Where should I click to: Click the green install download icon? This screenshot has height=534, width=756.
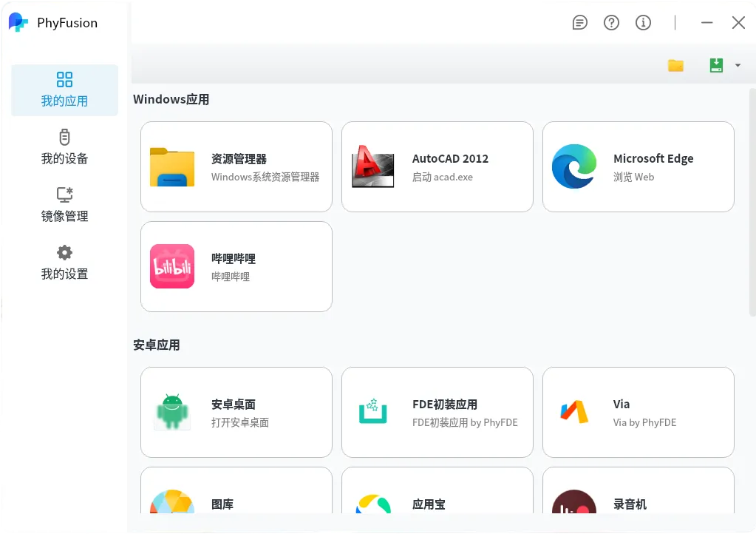[717, 65]
